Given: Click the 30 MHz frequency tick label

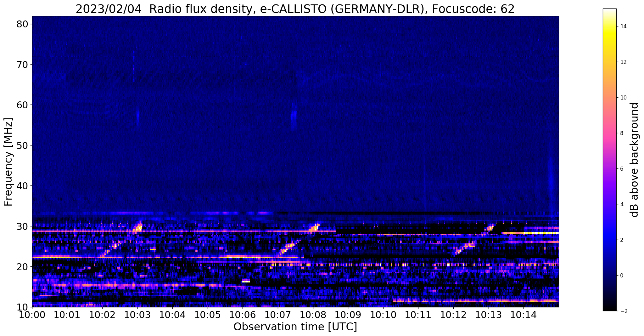Looking at the screenshot, I should pyautogui.click(x=22, y=226).
